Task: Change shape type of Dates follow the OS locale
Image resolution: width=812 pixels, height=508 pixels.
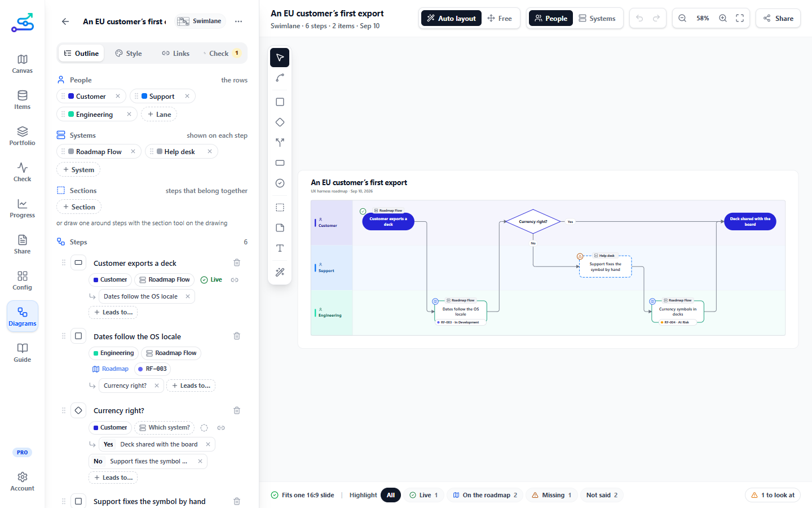Action: [x=78, y=336]
